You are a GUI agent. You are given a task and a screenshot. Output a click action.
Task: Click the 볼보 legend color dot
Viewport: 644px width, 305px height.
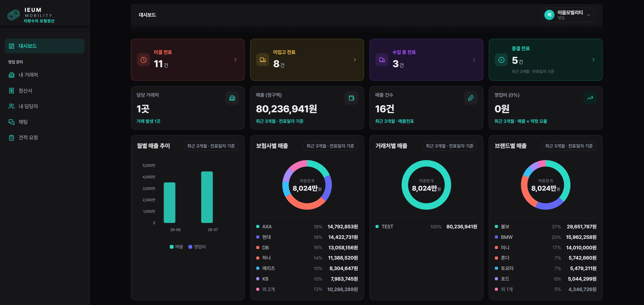pos(496,226)
